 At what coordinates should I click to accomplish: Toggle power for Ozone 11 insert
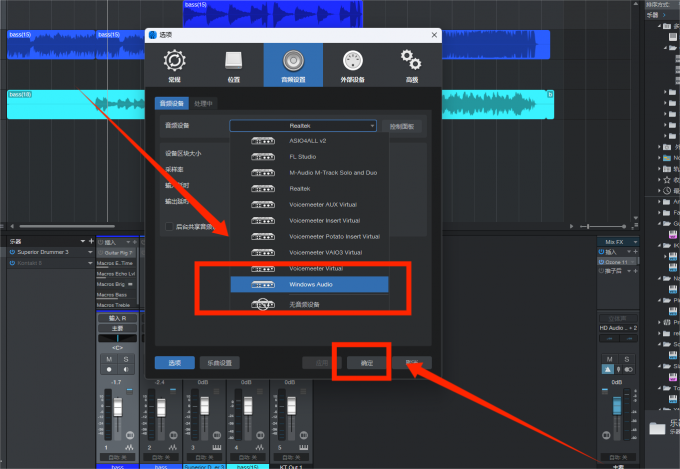[602, 262]
